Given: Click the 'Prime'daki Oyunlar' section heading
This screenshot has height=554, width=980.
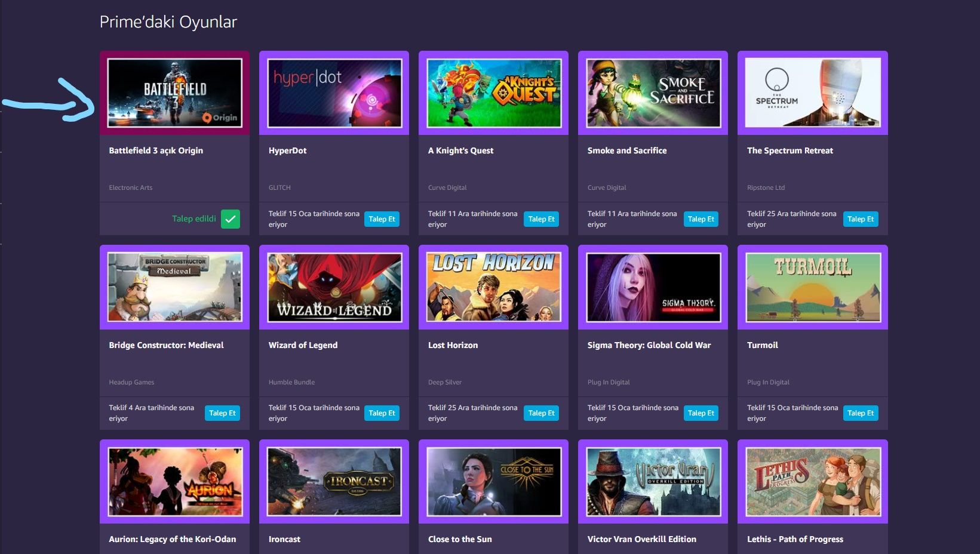Looking at the screenshot, I should [168, 22].
